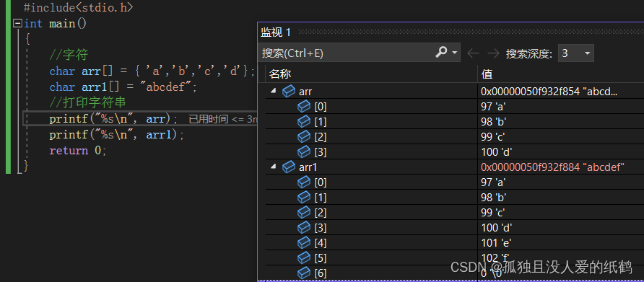Click the cube icon of variable arr
Screen dimensions: 644x282
click(x=288, y=92)
